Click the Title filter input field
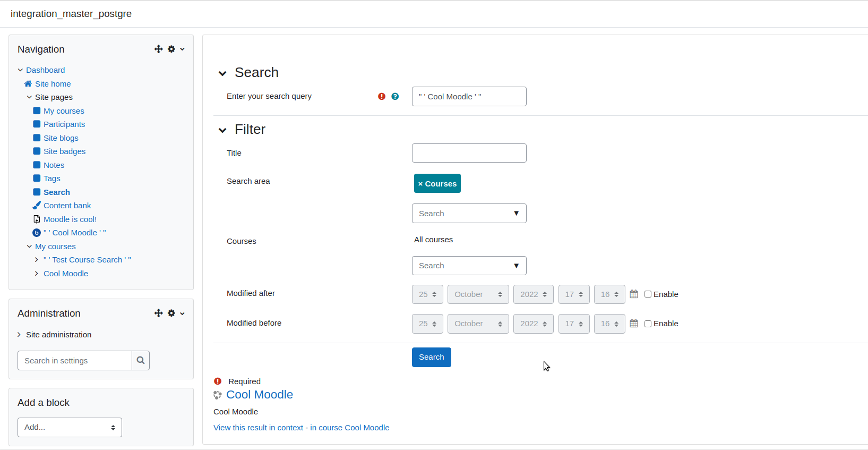This screenshot has height=450, width=868. pos(469,153)
